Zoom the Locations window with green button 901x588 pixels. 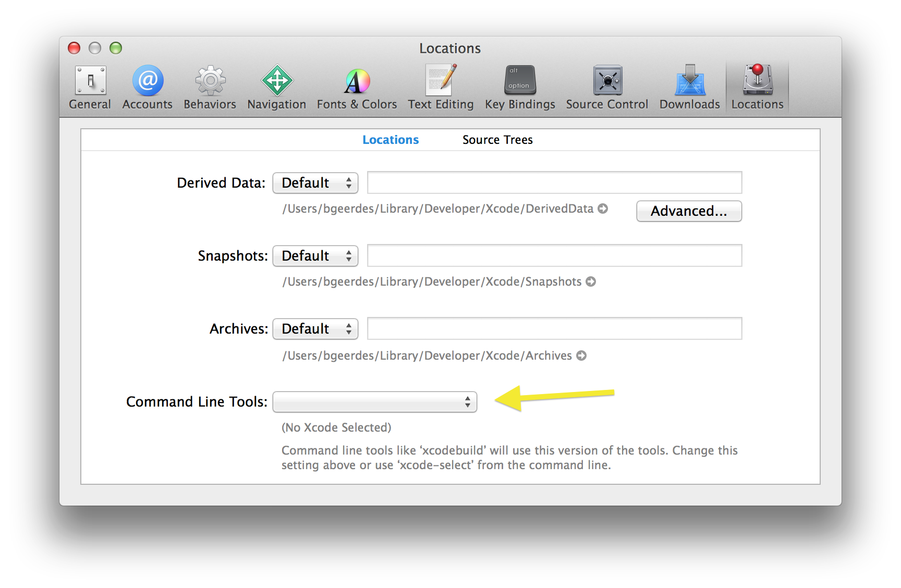point(116,48)
